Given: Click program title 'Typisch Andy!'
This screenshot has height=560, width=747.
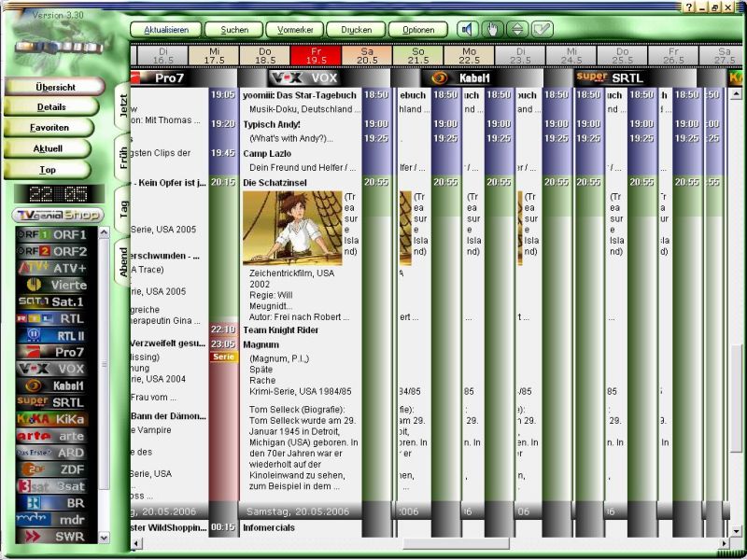Looking at the screenshot, I should 272,124.
